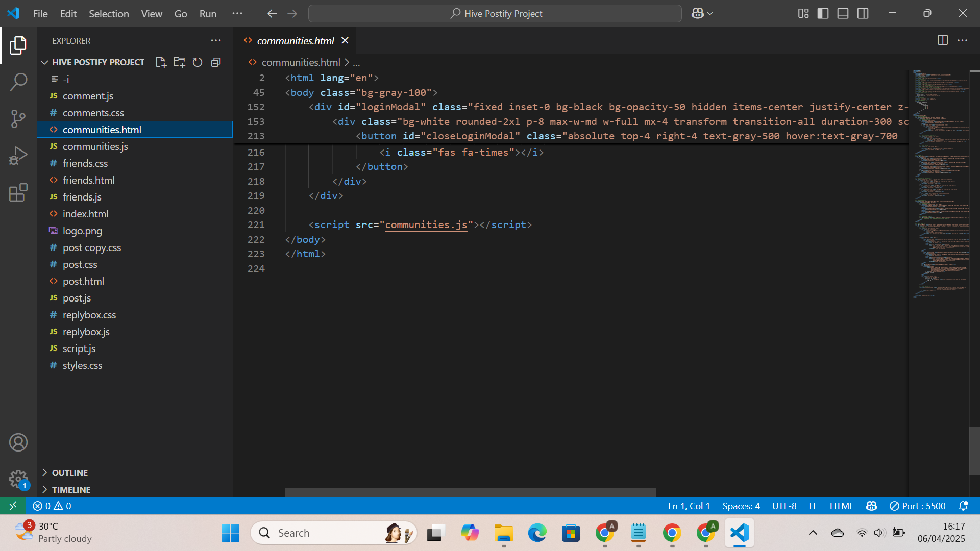Expand the OUTLINE section
The height and width of the screenshot is (551, 980).
[x=135, y=473]
